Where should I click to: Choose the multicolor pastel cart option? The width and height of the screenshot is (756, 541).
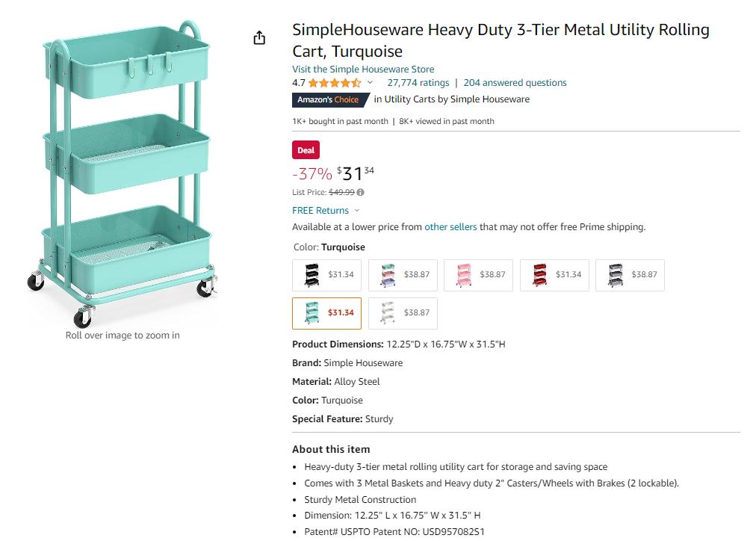tap(403, 275)
